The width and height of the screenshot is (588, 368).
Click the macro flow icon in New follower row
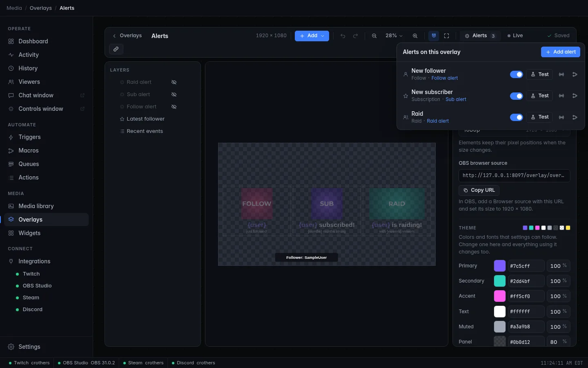click(575, 74)
